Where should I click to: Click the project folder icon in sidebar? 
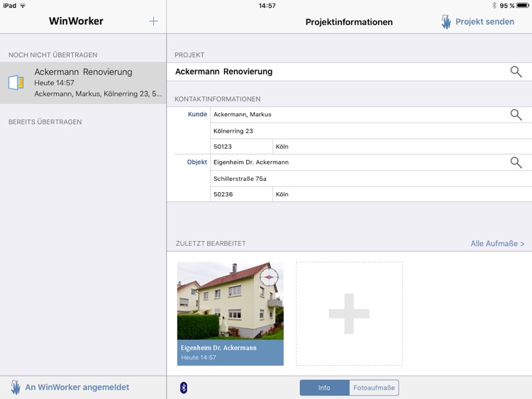(x=16, y=83)
